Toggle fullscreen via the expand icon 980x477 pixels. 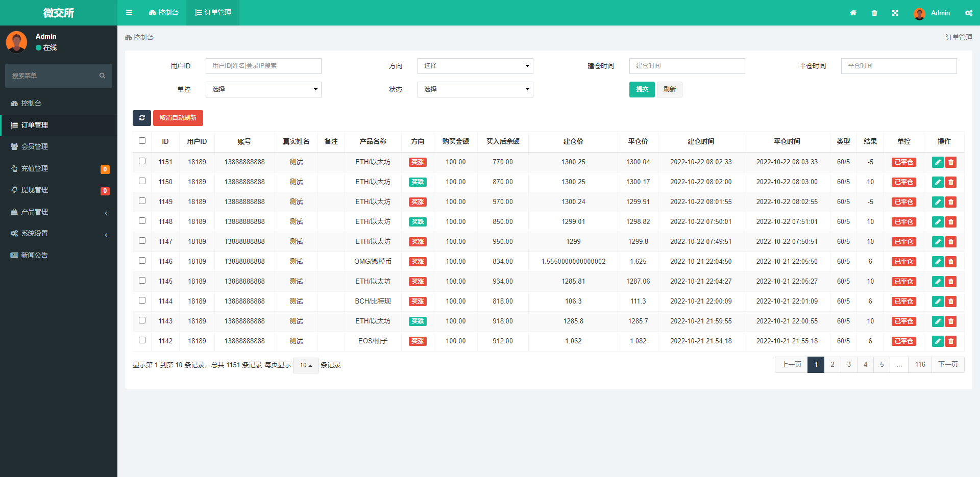pyautogui.click(x=895, y=13)
